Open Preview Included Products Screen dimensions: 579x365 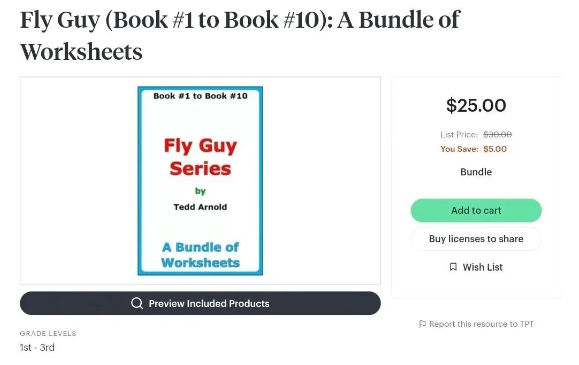click(x=200, y=303)
